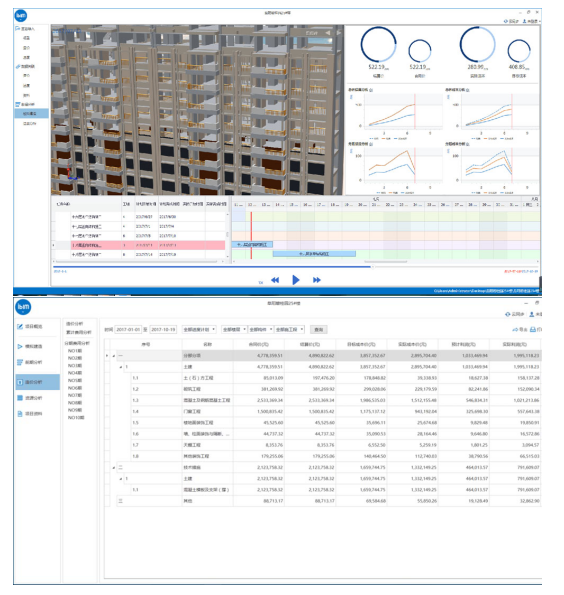
Task: Open 累计费用分析 entry in secondary panel
Action: pyautogui.click(x=79, y=332)
